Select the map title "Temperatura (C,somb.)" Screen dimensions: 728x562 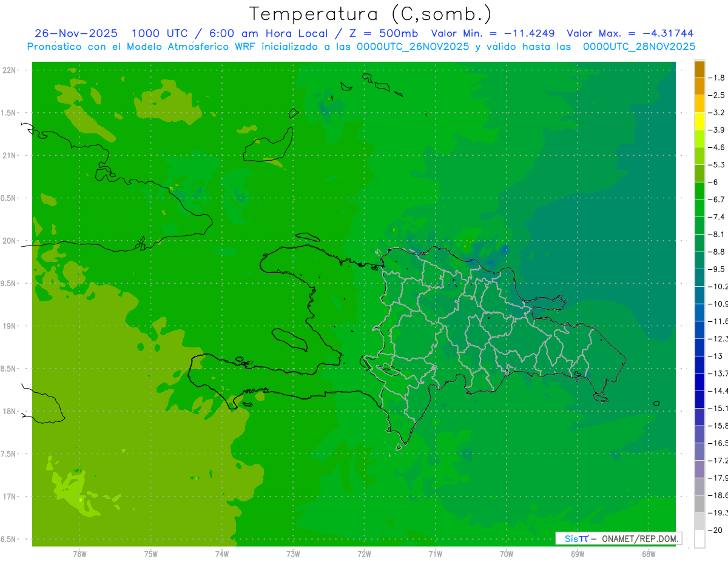(371, 14)
